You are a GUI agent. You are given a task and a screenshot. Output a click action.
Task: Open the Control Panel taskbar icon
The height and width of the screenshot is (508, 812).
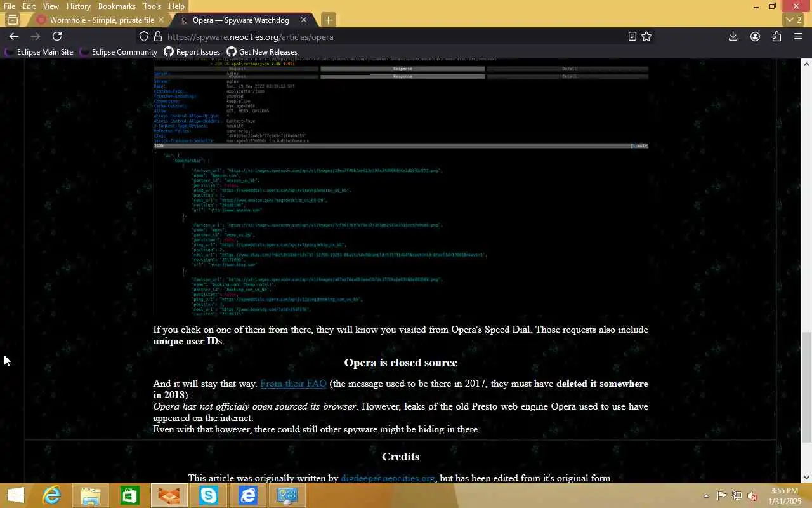pyautogui.click(x=287, y=495)
